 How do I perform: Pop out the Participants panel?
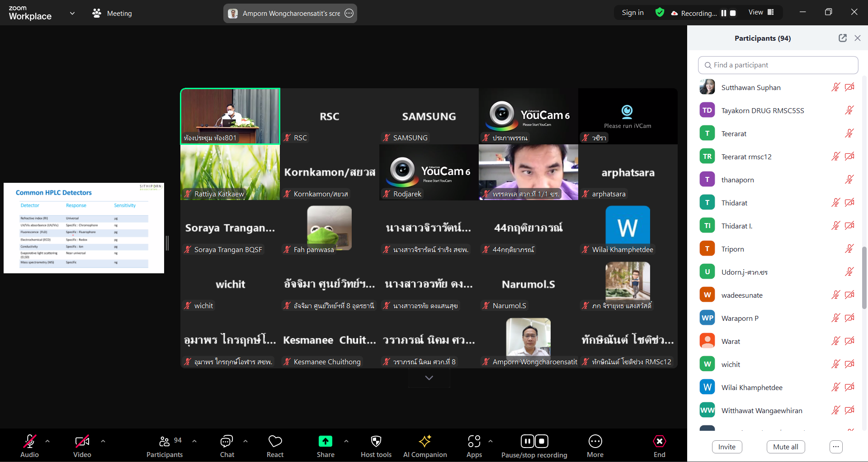(842, 38)
